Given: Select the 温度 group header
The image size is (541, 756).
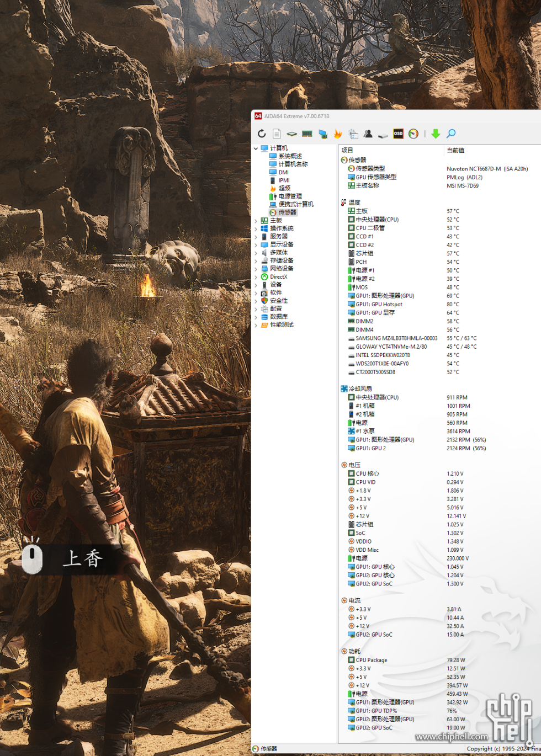Looking at the screenshot, I should 439,203.
